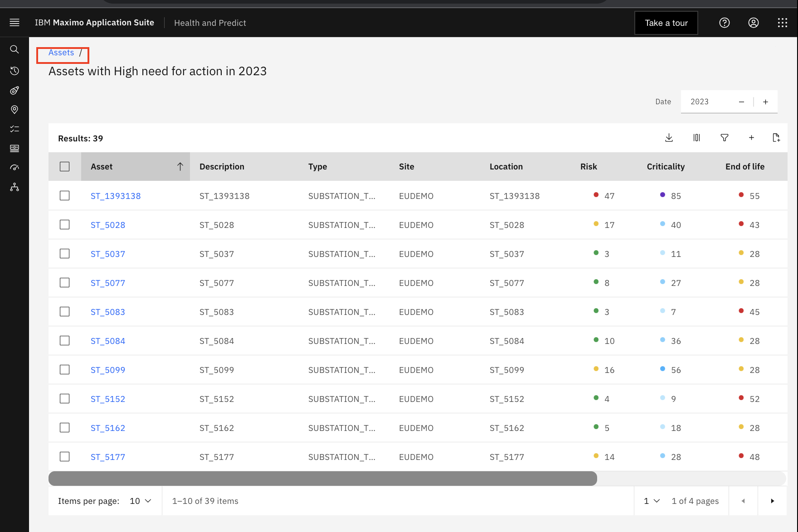Open the page number dropdown
This screenshot has width=798, height=532.
(652, 501)
